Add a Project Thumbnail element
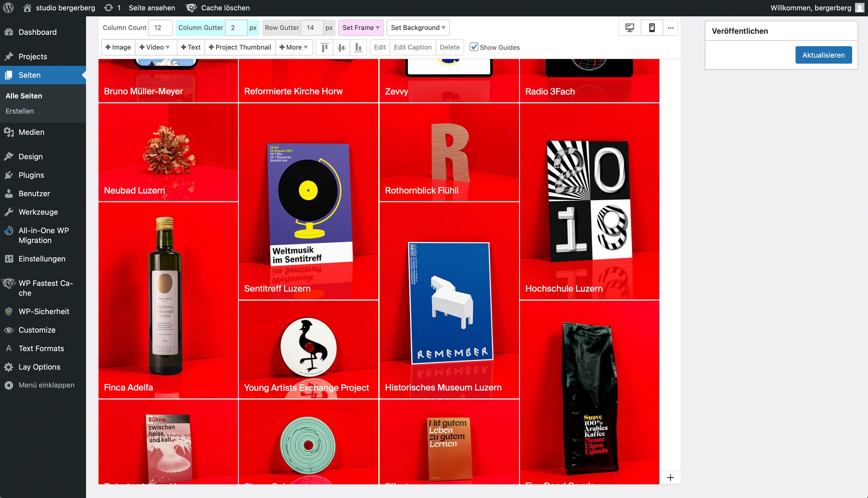Screen dimensions: 868x498 pos(240,47)
